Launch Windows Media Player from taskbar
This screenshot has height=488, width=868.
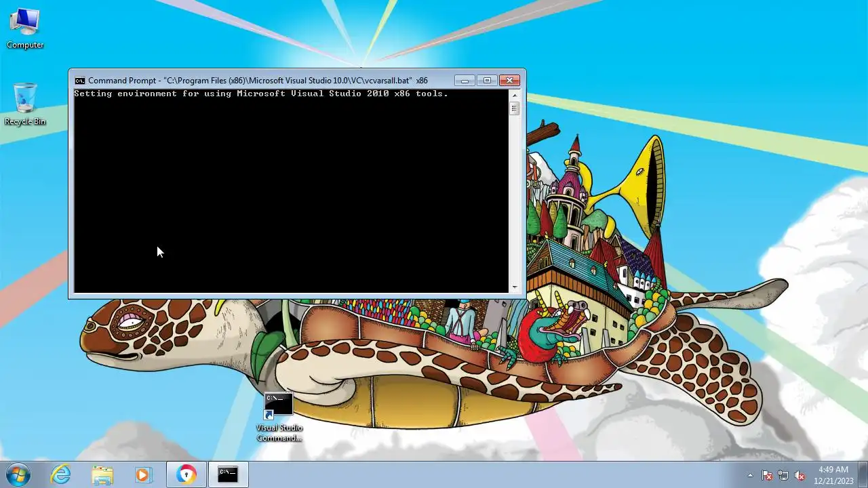click(143, 474)
